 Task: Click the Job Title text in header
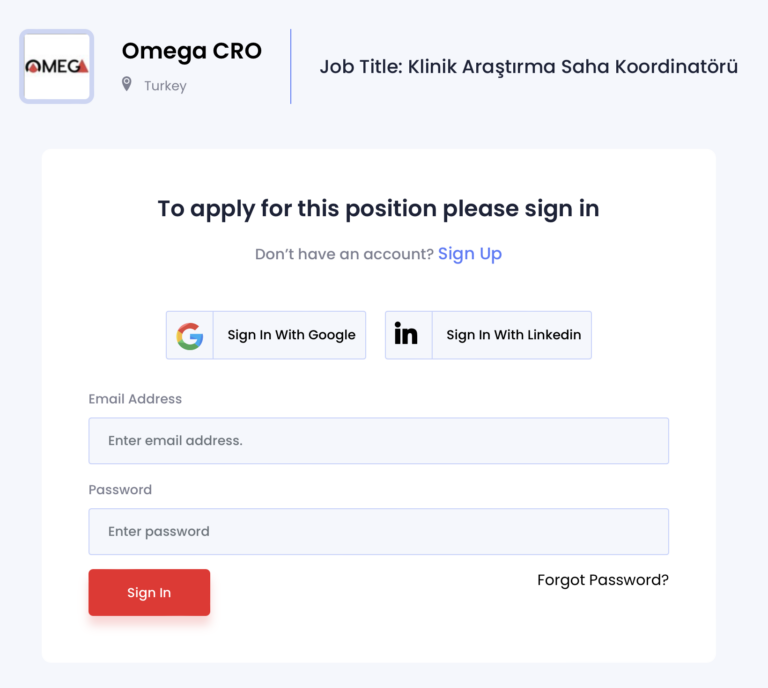528,67
